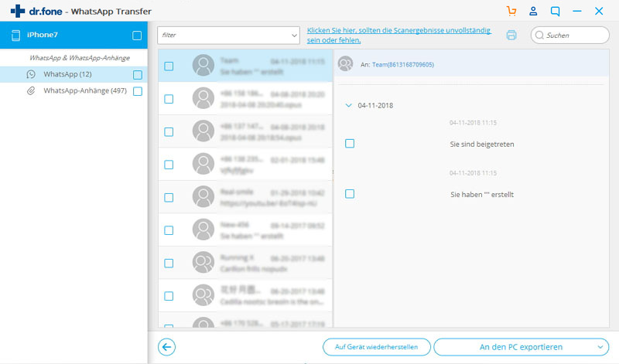Check the checkbox for 02-01-2018 chat
This screenshot has width=619, height=364.
coord(169,165)
